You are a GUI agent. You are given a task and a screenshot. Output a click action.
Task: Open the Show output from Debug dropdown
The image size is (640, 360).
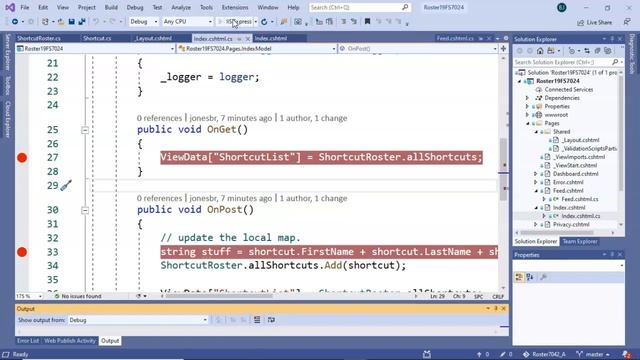point(138,320)
